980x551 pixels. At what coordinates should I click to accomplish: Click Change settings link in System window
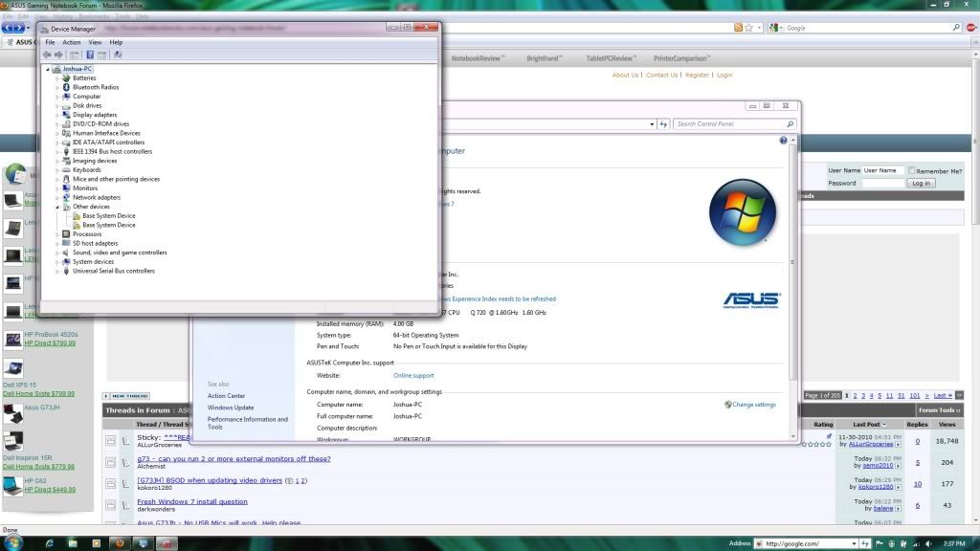(x=753, y=405)
